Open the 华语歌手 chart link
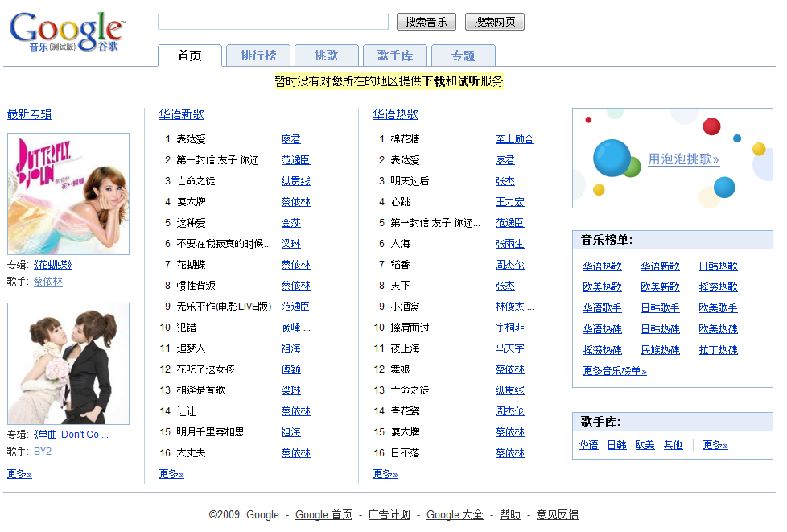 click(602, 308)
